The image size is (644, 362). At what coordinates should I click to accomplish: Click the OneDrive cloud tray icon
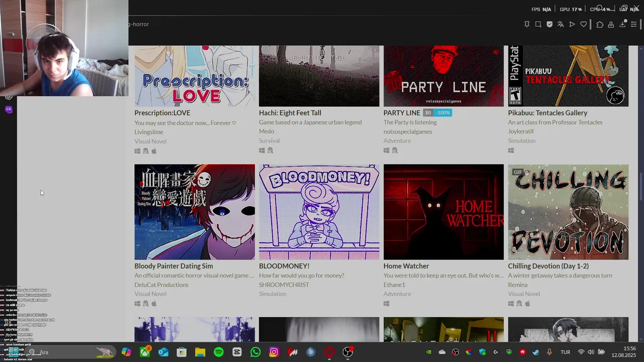[x=442, y=352]
